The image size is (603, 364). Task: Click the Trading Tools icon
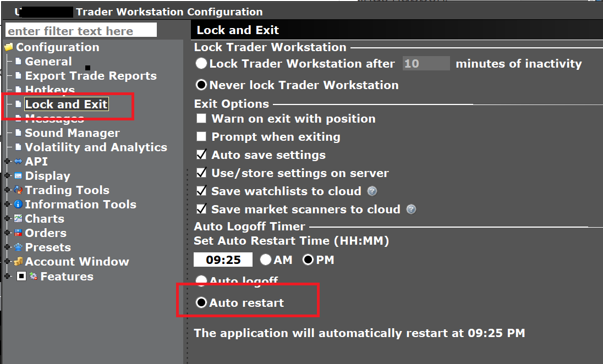point(18,190)
